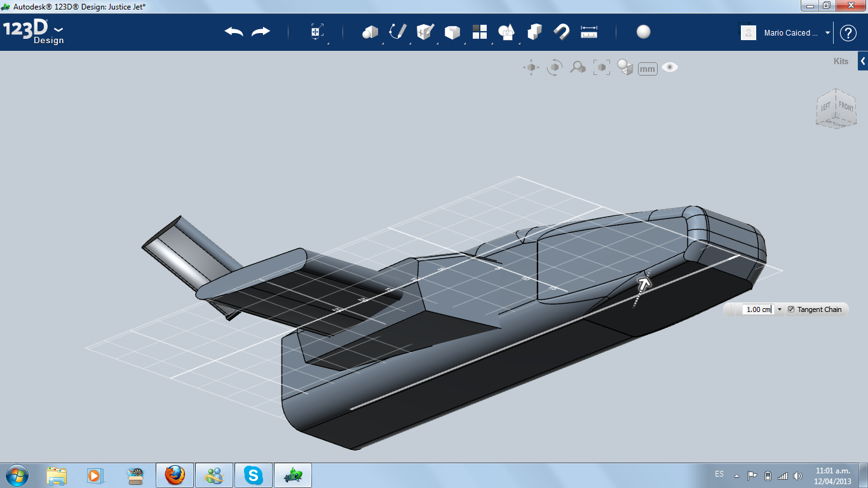868x488 pixels.
Task: Open the display materials and outlines options
Action: pos(625,67)
